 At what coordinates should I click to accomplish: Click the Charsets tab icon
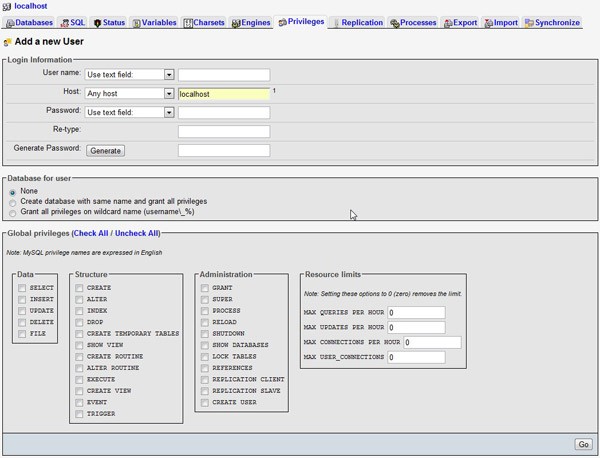tap(188, 23)
